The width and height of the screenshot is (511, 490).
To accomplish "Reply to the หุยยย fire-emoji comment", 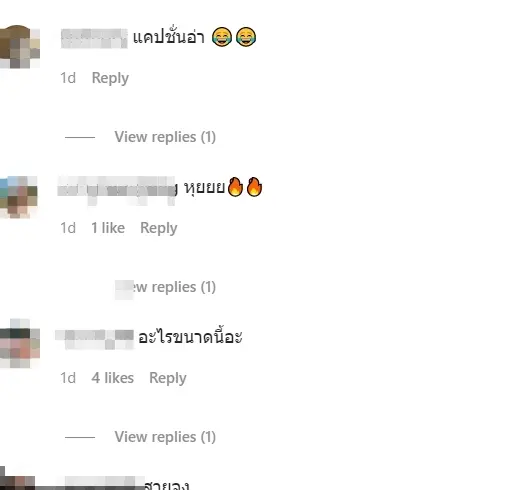I will click(x=159, y=228).
